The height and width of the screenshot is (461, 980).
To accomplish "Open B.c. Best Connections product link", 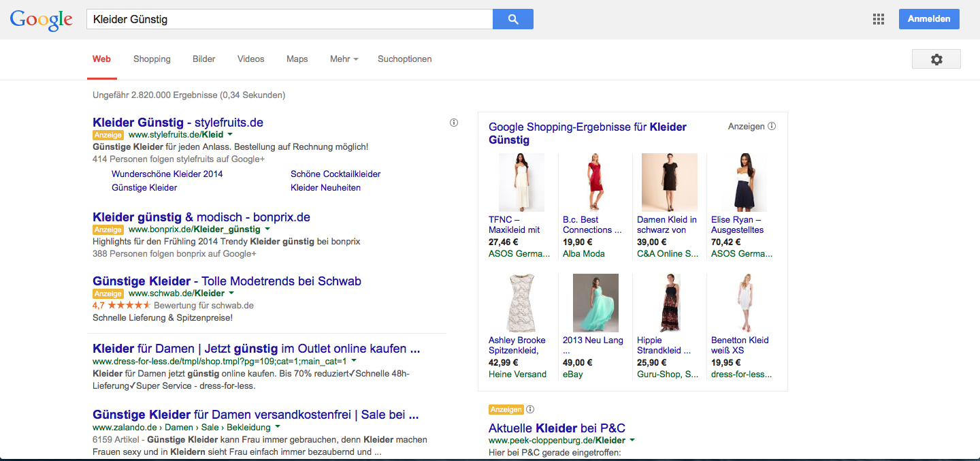I will click(592, 225).
